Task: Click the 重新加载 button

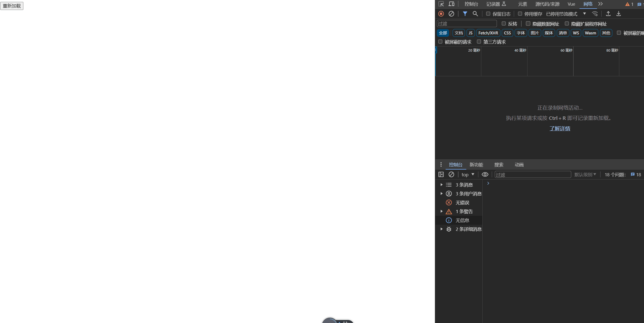Action: coord(12,6)
